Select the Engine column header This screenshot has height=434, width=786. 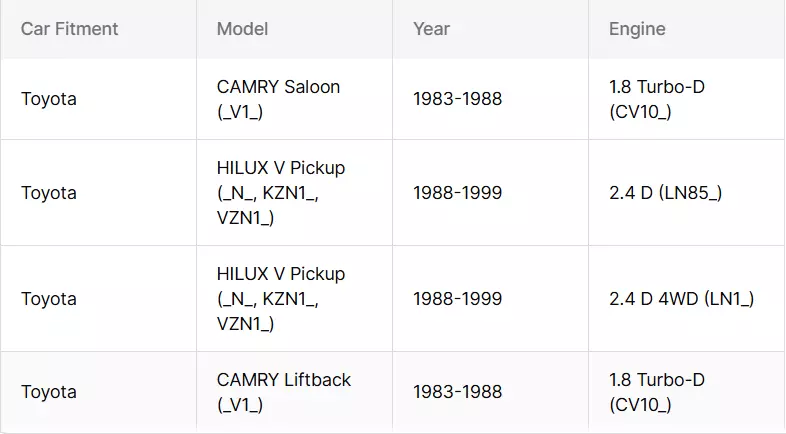point(637,29)
